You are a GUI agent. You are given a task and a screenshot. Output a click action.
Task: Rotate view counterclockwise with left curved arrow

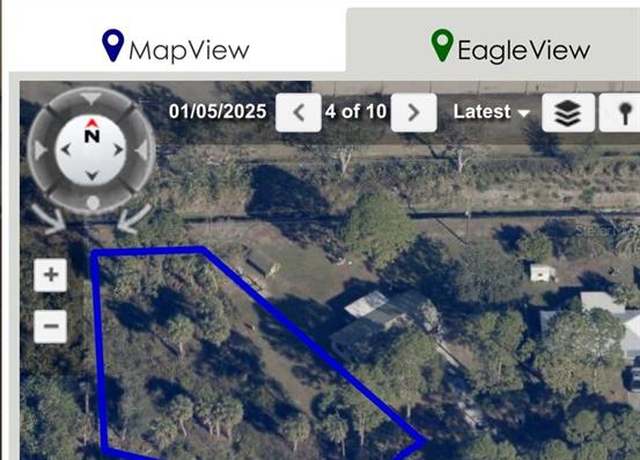point(49,220)
